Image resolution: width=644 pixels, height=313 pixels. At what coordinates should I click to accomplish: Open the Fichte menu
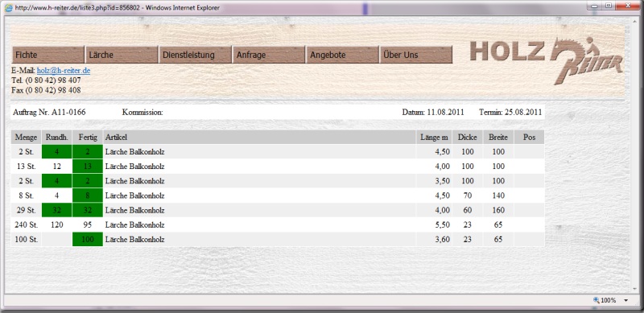click(48, 55)
